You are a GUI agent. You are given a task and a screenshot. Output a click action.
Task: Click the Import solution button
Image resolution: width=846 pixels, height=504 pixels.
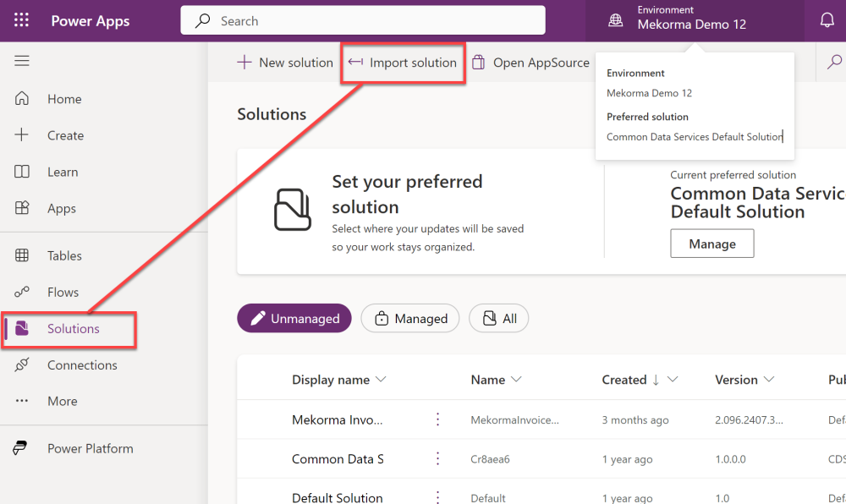tap(403, 63)
